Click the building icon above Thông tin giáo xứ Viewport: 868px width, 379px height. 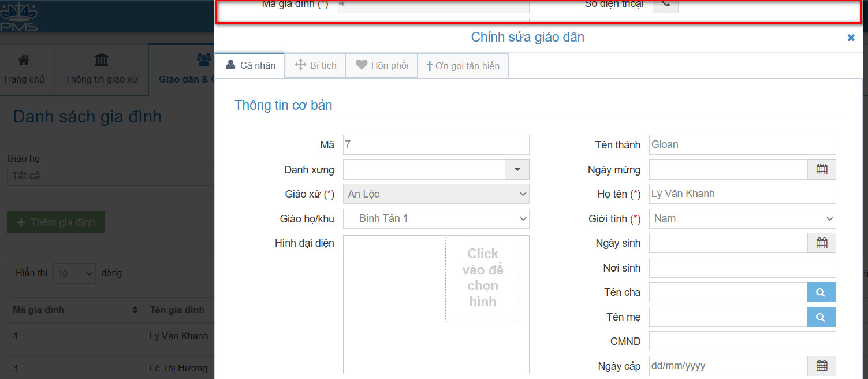(101, 60)
